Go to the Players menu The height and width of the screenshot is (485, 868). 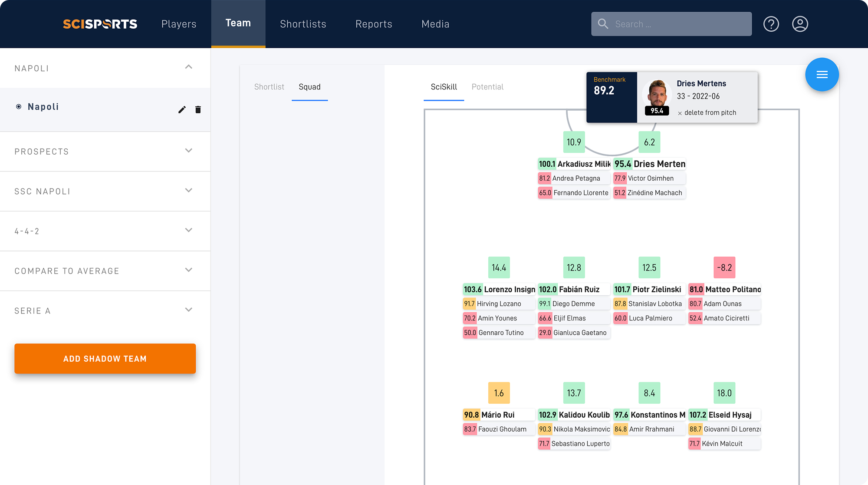(x=179, y=24)
